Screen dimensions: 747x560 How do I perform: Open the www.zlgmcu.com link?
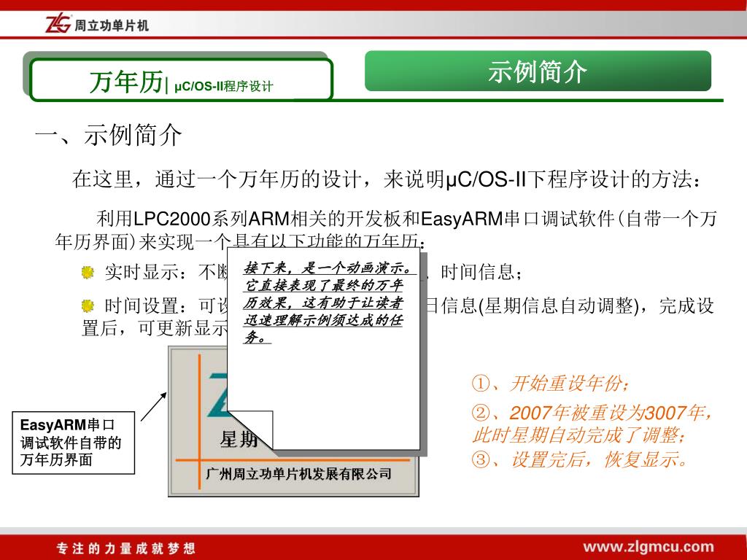pos(649,547)
